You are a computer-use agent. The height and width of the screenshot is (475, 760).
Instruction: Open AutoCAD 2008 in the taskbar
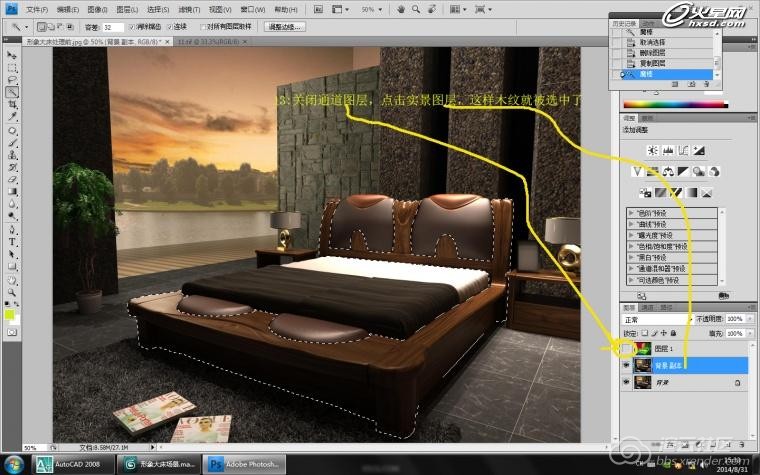tap(73, 464)
